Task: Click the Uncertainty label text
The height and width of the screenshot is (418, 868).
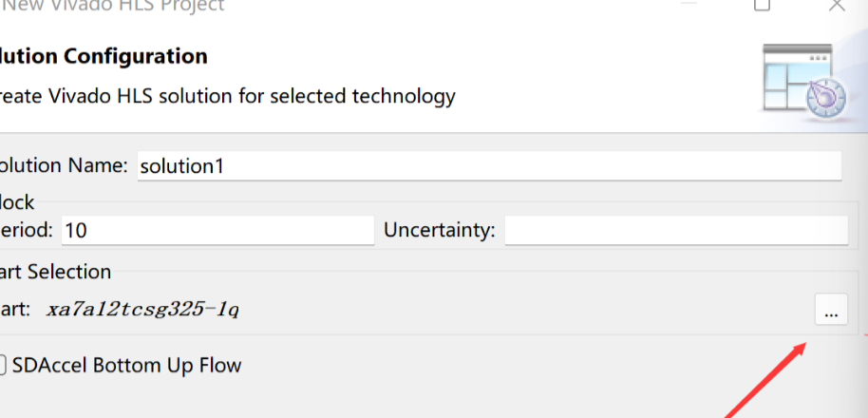Action: (440, 230)
